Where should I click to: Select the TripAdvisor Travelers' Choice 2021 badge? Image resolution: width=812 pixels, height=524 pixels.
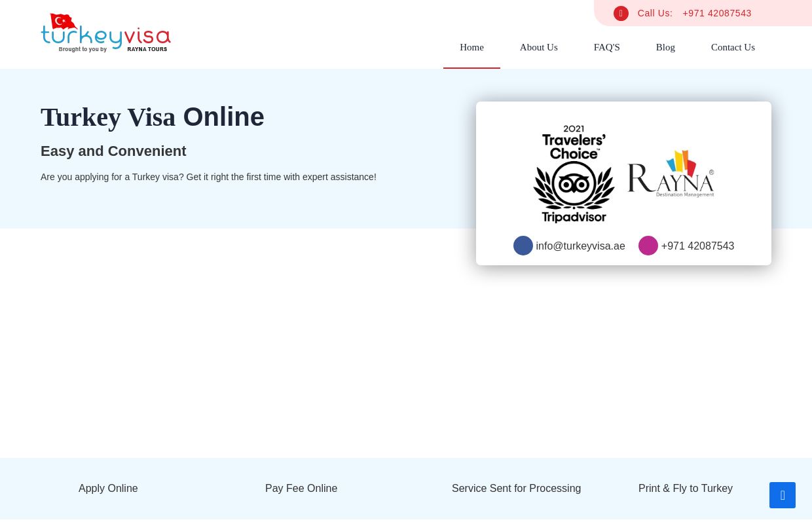pos(574,174)
